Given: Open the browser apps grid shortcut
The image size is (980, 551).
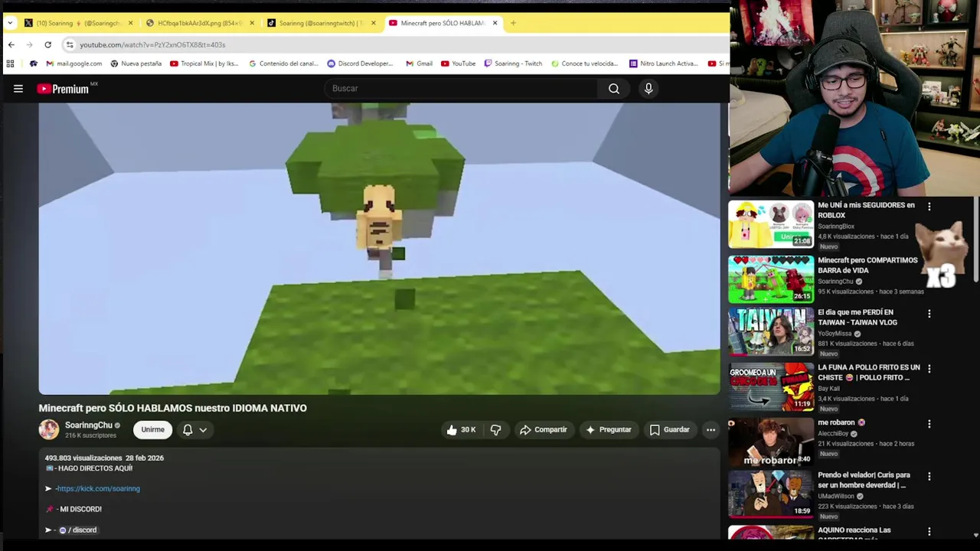Looking at the screenshot, I should point(10,64).
